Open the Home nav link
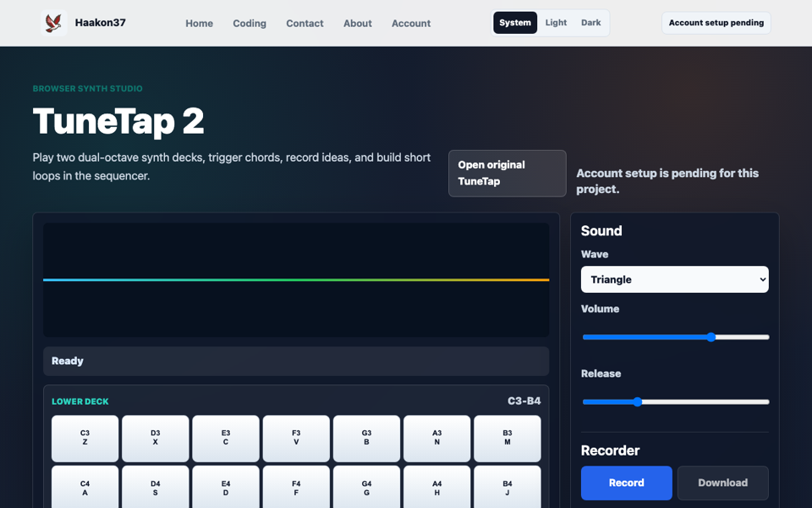 [x=200, y=24]
